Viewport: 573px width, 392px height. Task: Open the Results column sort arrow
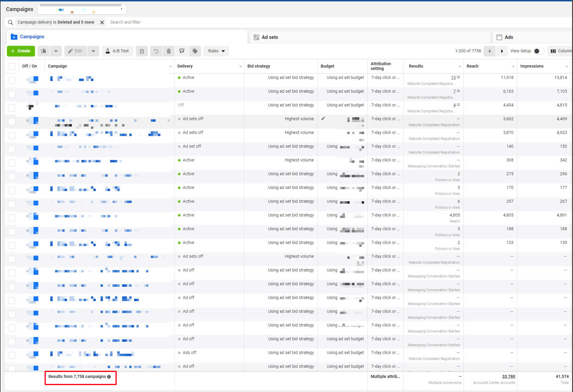coord(460,66)
